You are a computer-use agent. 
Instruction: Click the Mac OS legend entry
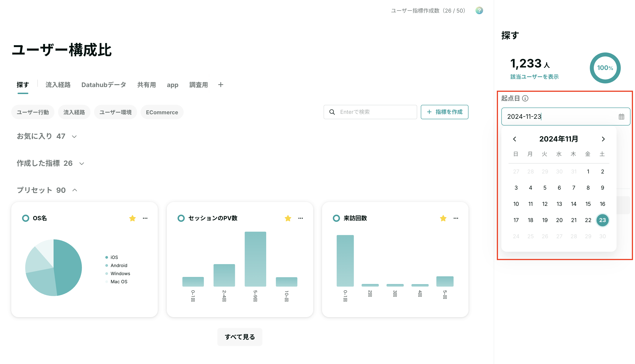[x=116, y=281]
